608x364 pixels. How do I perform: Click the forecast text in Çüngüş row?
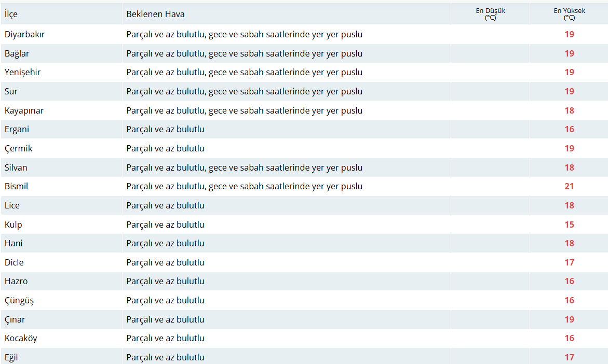tap(165, 301)
